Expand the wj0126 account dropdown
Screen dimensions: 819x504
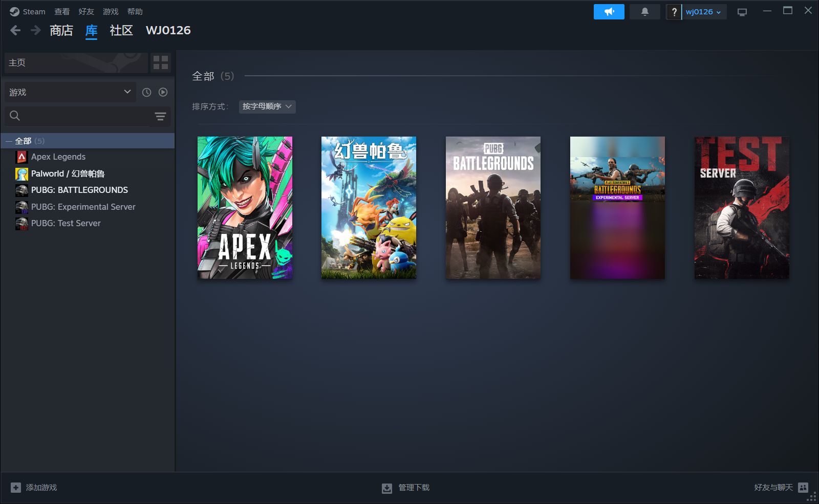(704, 12)
